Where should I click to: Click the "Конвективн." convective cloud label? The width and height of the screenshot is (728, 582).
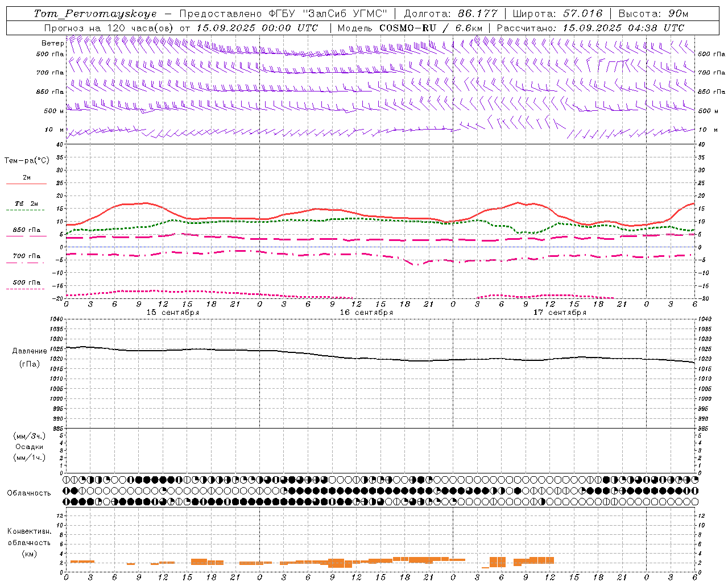(x=29, y=531)
